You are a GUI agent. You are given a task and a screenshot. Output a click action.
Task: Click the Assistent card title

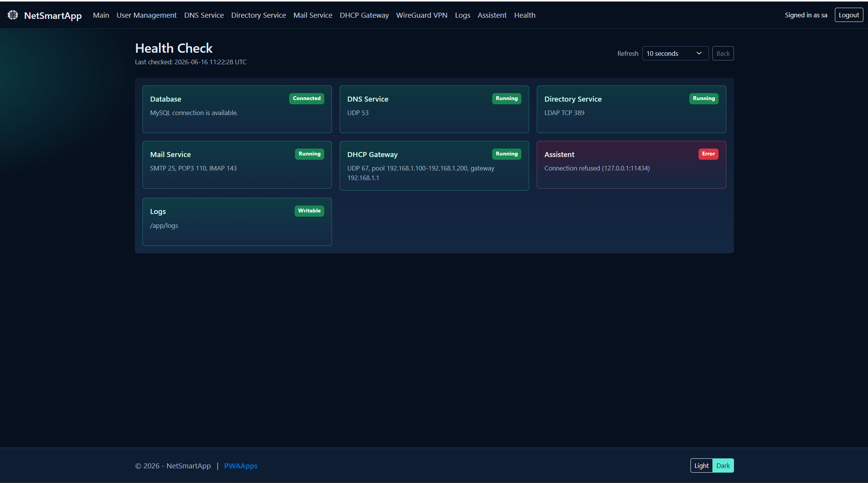tap(559, 154)
